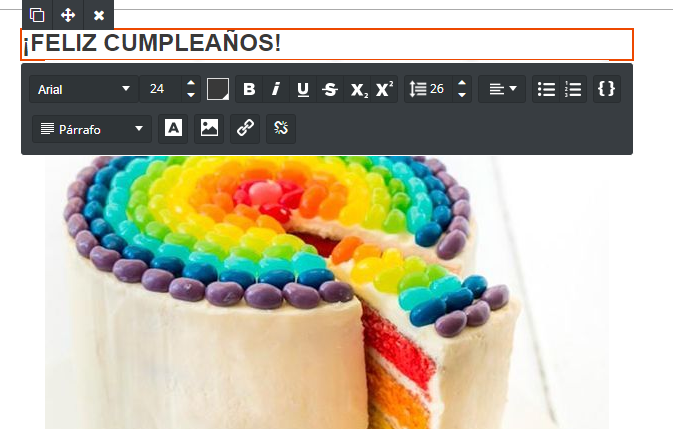Apply superscript formatting
Screen dimensions: 673x429
(385, 89)
